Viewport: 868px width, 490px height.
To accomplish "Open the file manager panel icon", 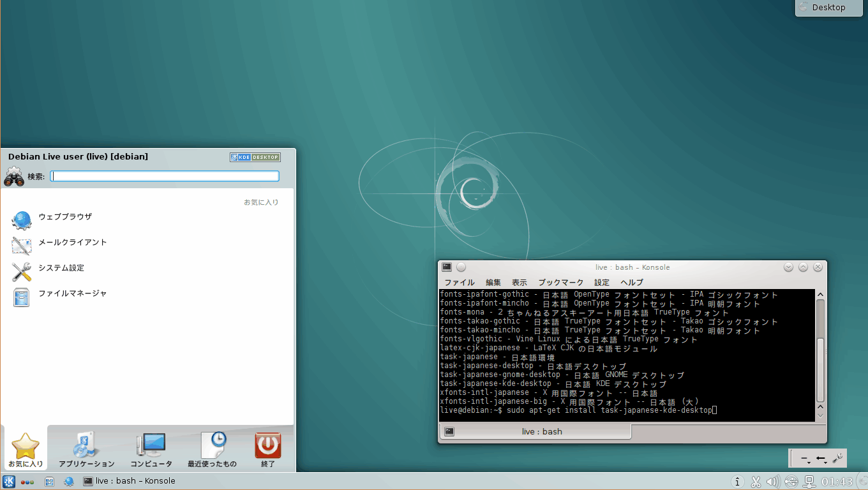I will (49, 482).
